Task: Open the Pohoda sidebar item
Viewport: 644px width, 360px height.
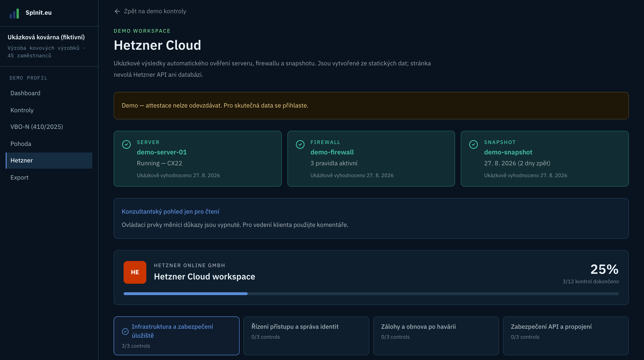Action: tap(49, 144)
